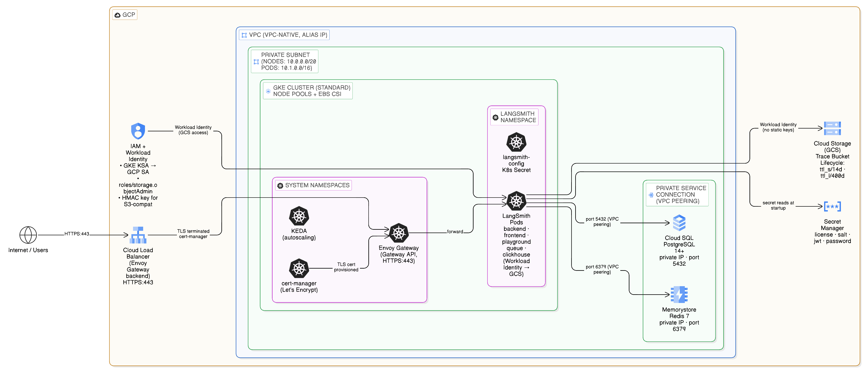Viewport: 868px width, 373px height.
Task: Click the Cloud SQL PostgreSQL icon
Action: pos(679,223)
